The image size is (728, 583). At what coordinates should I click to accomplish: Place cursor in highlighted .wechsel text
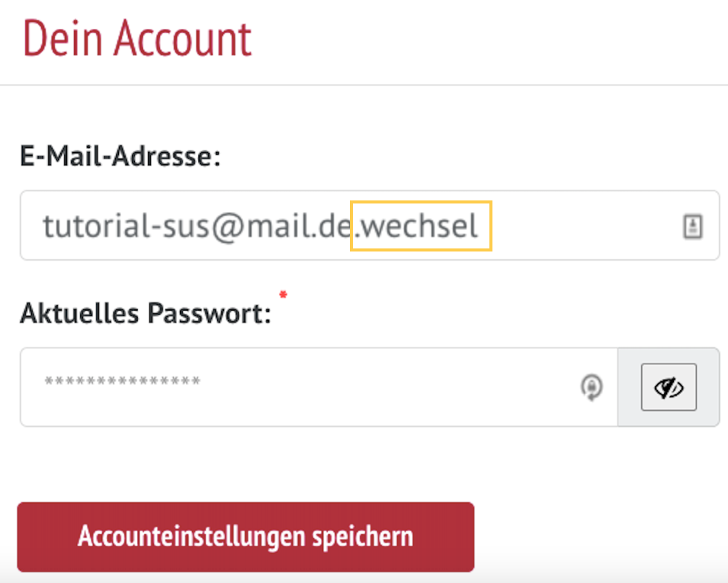tap(421, 226)
